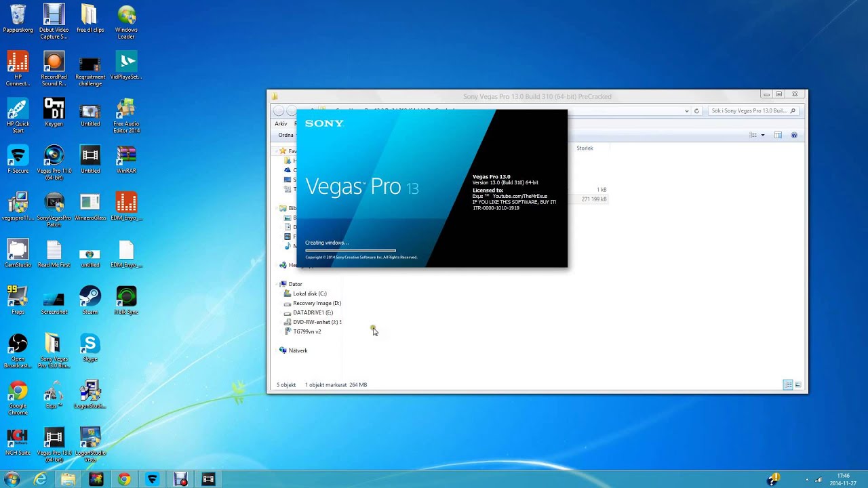Launch Internet Explorer from taskbar

[41, 479]
